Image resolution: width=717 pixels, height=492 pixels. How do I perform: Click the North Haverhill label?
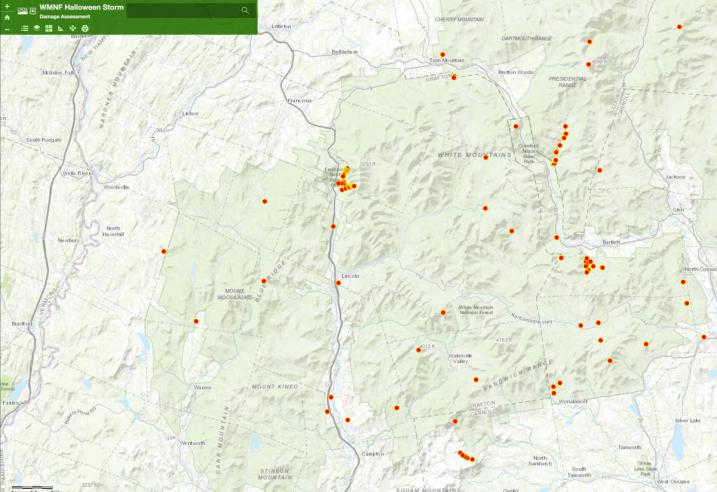point(113,231)
